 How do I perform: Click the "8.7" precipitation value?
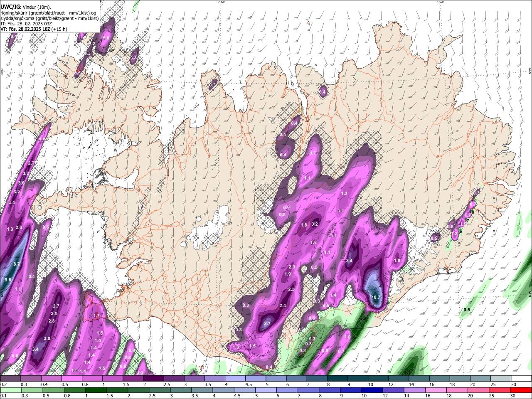(x=17, y=264)
